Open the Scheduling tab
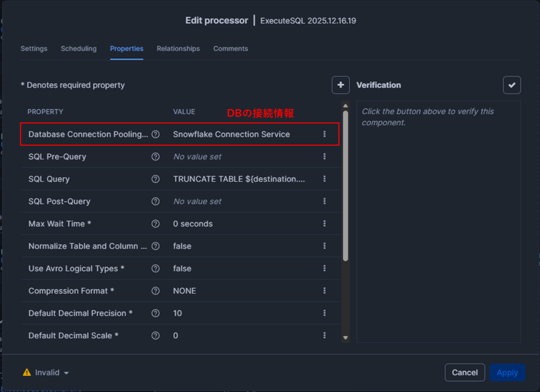Viewport: 540px width, 392px height. (79, 49)
